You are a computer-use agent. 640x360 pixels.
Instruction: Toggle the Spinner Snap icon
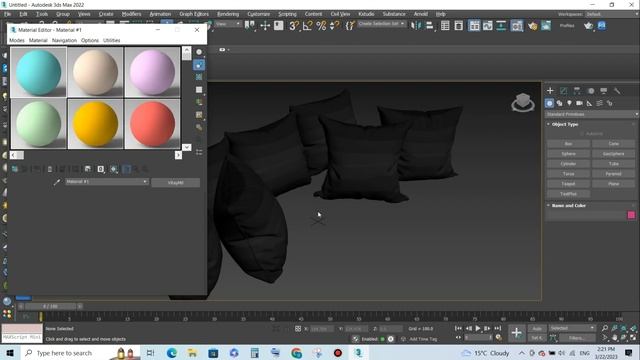pyautogui.click(x=334, y=26)
